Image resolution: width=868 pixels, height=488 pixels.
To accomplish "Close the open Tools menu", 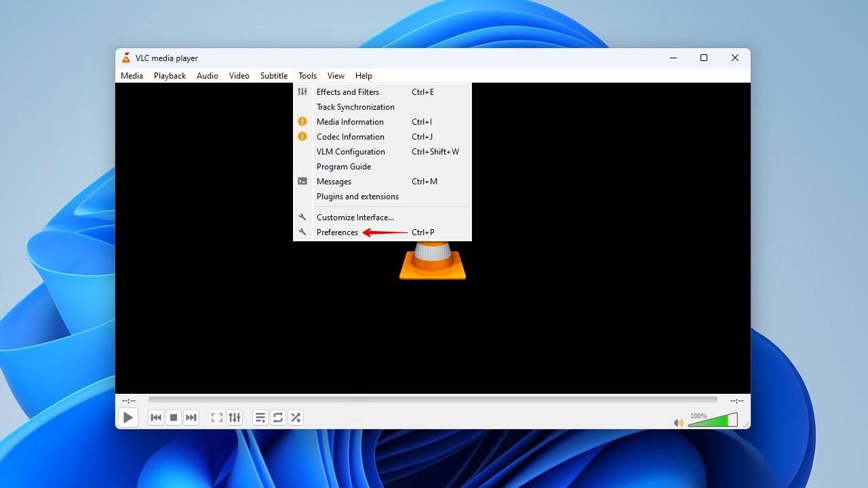I will click(x=307, y=76).
